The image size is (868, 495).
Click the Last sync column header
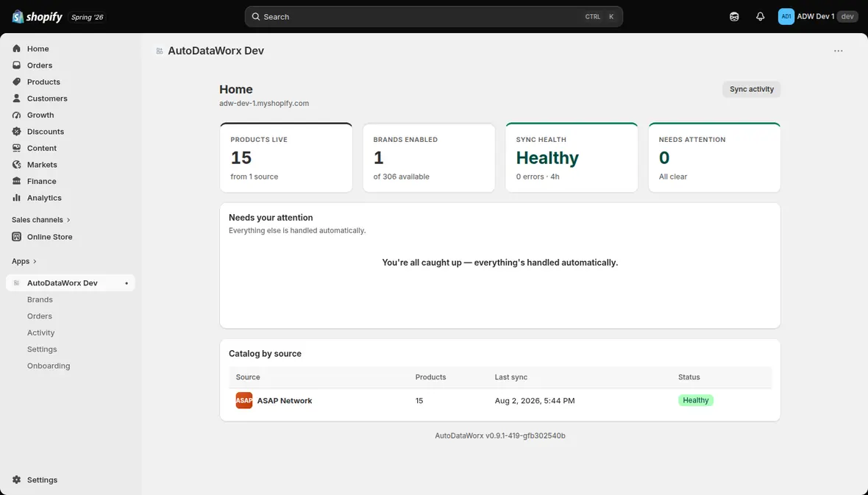[511, 377]
